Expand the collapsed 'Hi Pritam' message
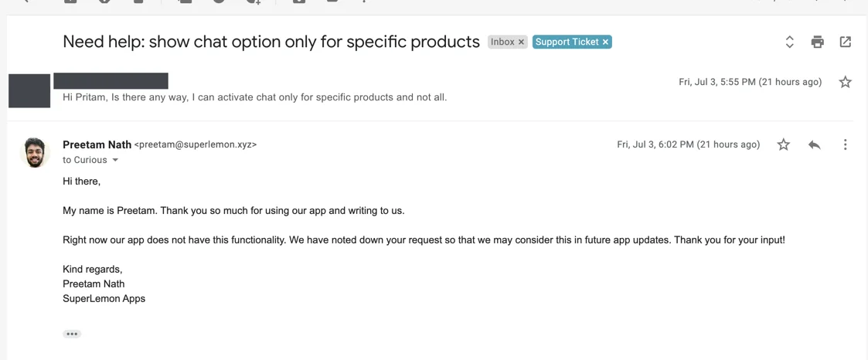Screen dimensions: 868x360 254,97
